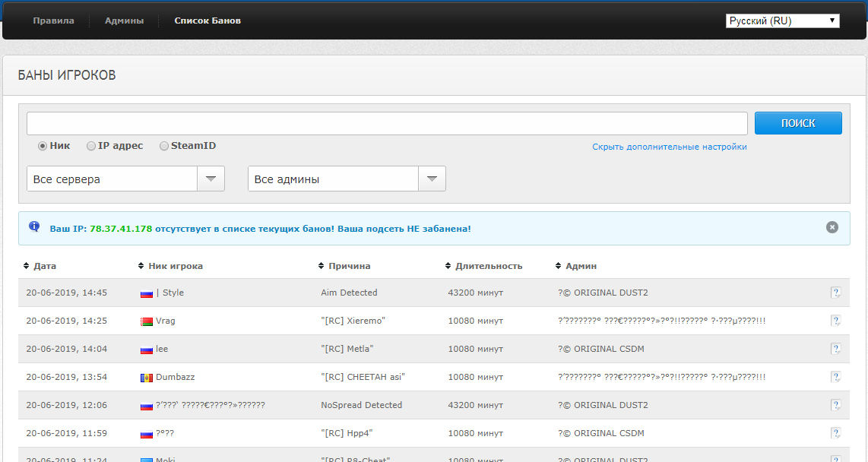Expand the Все сервера dropdown
The height and width of the screenshot is (462, 868).
[x=125, y=179]
